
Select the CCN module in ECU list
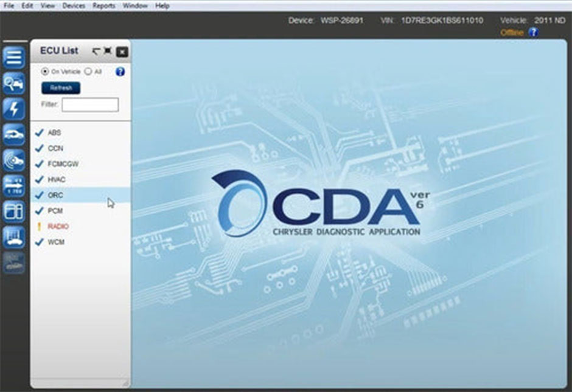tap(80, 148)
